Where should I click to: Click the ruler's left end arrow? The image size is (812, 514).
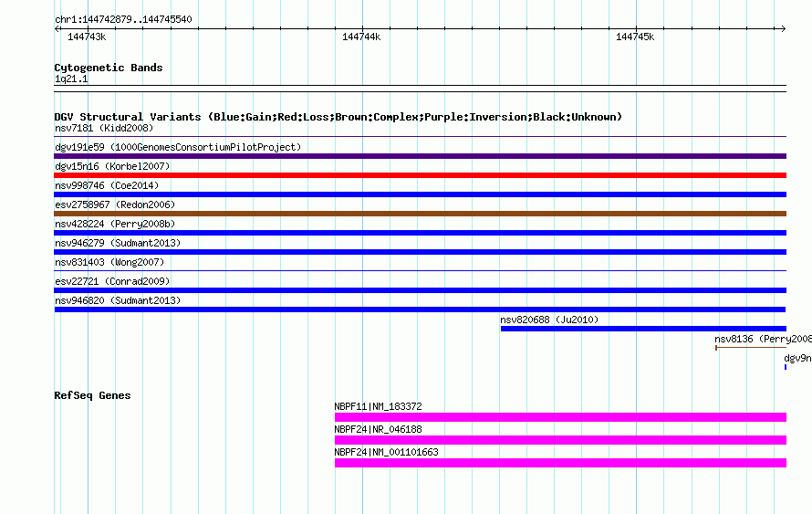tap(57, 29)
